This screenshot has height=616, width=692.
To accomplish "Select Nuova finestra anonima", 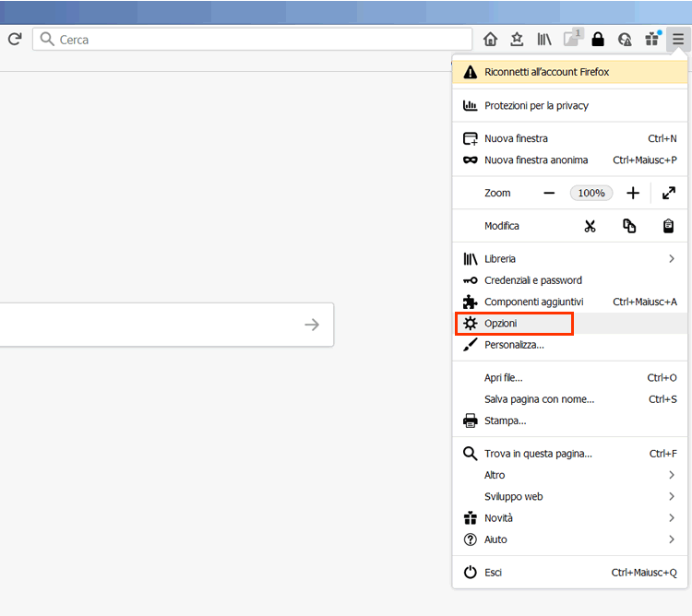I will [x=536, y=160].
